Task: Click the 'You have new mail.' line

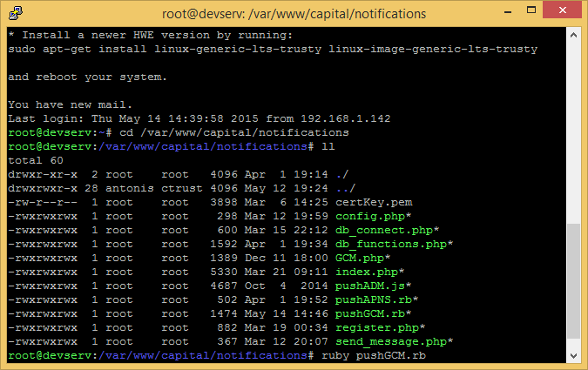Action: point(71,104)
